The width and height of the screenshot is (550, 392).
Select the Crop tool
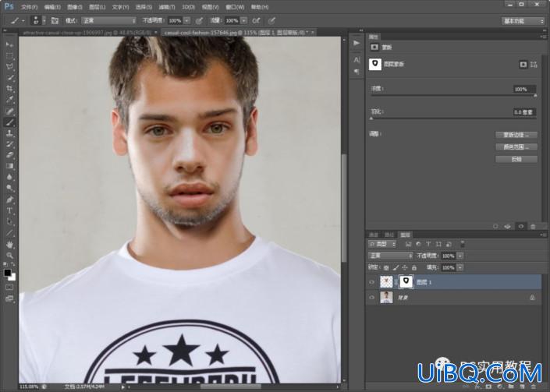(x=9, y=89)
